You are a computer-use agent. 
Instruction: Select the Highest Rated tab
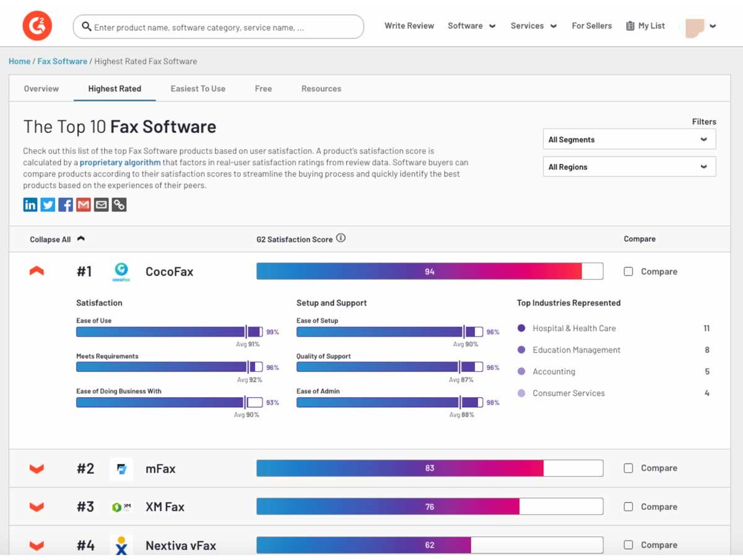coord(115,88)
